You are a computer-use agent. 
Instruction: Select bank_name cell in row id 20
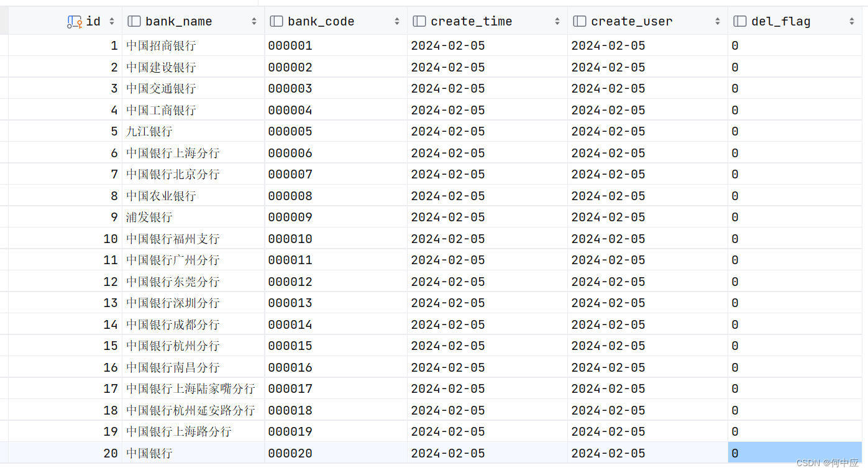click(x=193, y=453)
